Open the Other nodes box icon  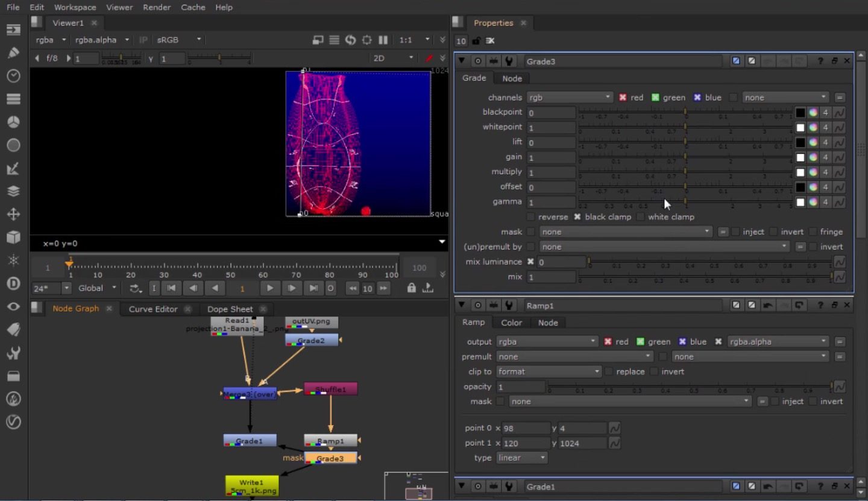pos(13,376)
